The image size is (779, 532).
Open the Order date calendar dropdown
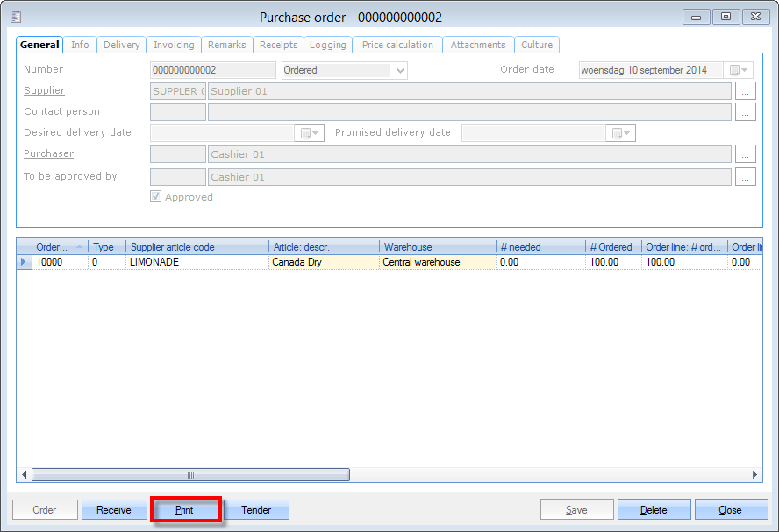coord(739,70)
